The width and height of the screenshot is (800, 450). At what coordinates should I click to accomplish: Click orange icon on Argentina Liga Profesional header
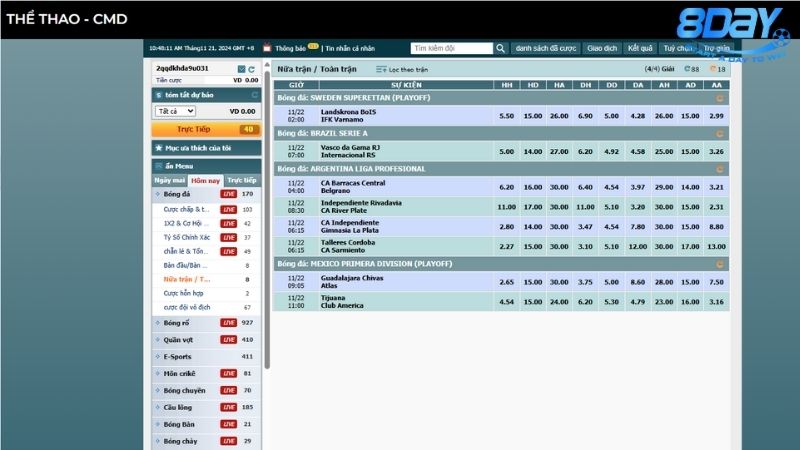720,169
